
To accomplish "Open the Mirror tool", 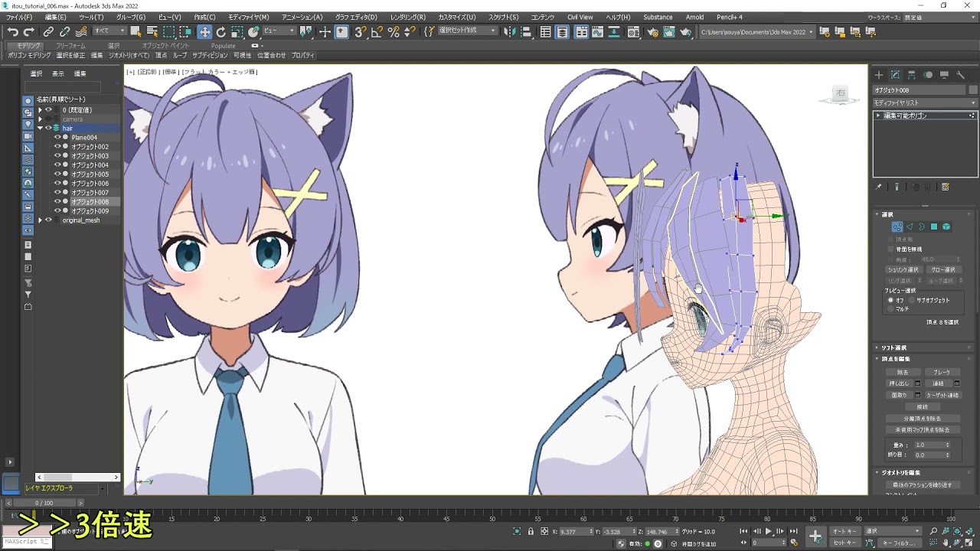I will (511, 31).
